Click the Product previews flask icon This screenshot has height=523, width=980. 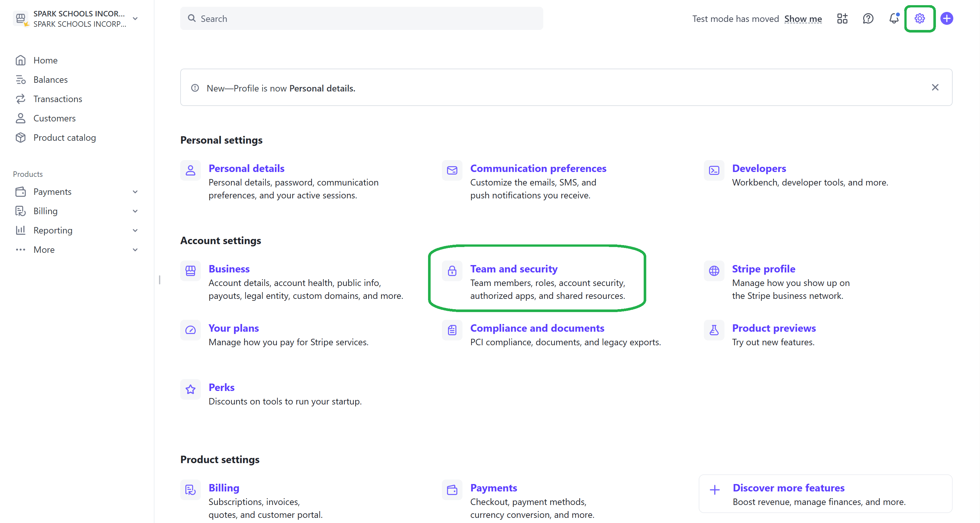pos(714,330)
